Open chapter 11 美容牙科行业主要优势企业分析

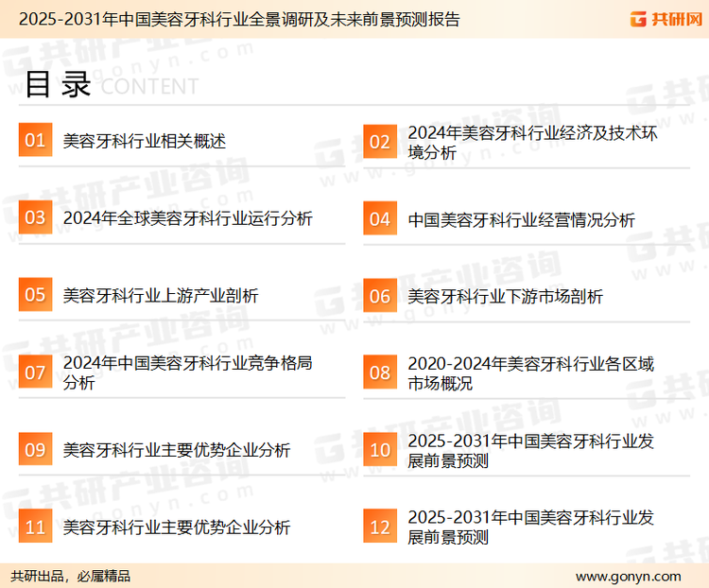coord(177,527)
